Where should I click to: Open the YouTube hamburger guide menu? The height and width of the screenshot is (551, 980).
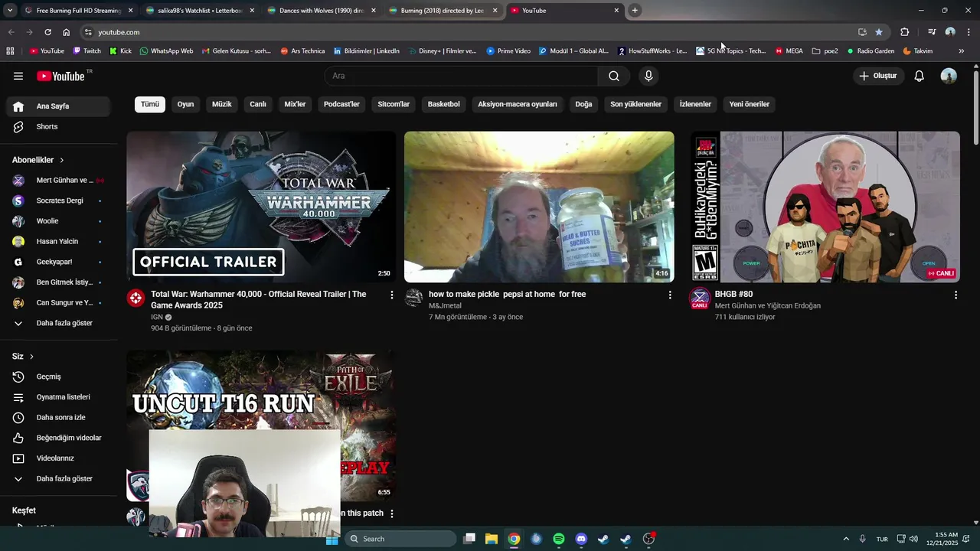[x=18, y=76]
